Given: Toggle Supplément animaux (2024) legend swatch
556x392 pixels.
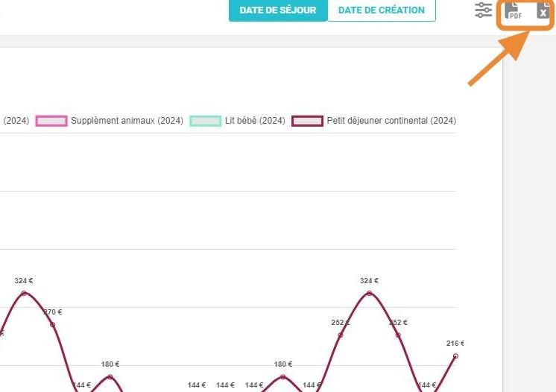Looking at the screenshot, I should tap(51, 121).
